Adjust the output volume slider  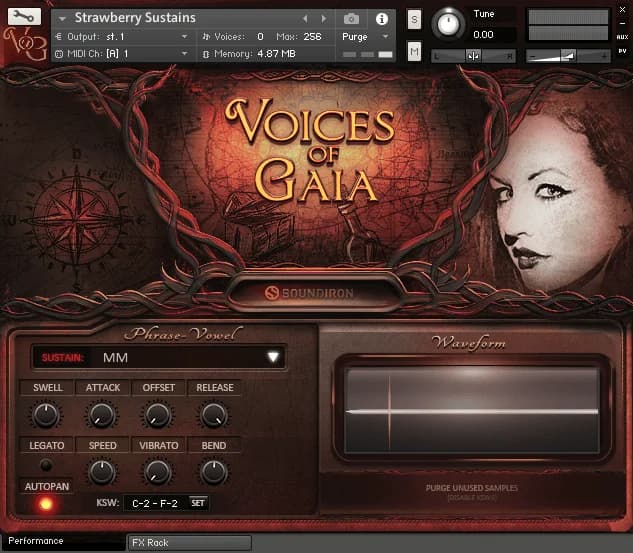(x=567, y=56)
